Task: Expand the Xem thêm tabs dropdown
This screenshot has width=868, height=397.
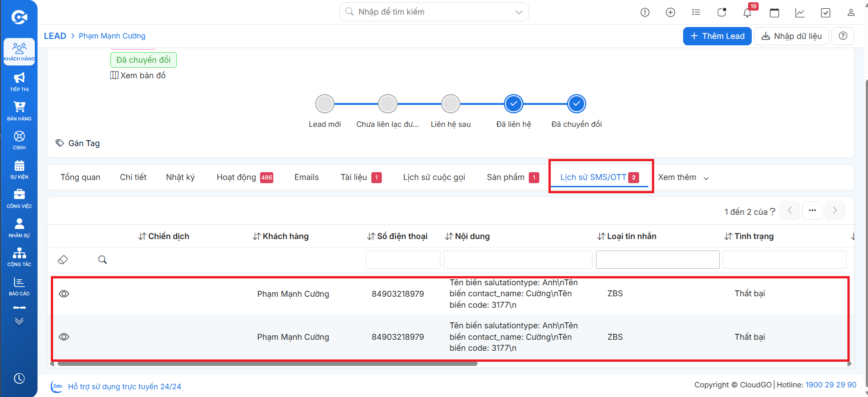Action: point(684,178)
